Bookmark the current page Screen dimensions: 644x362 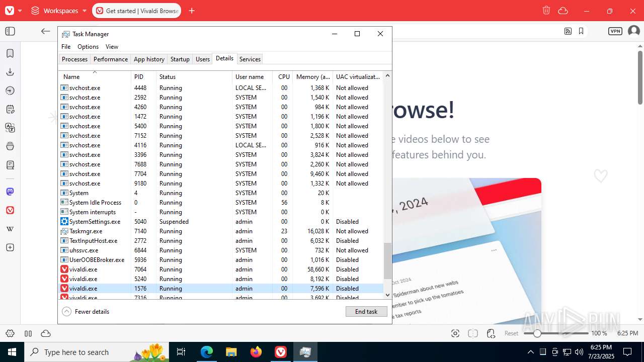click(x=581, y=31)
